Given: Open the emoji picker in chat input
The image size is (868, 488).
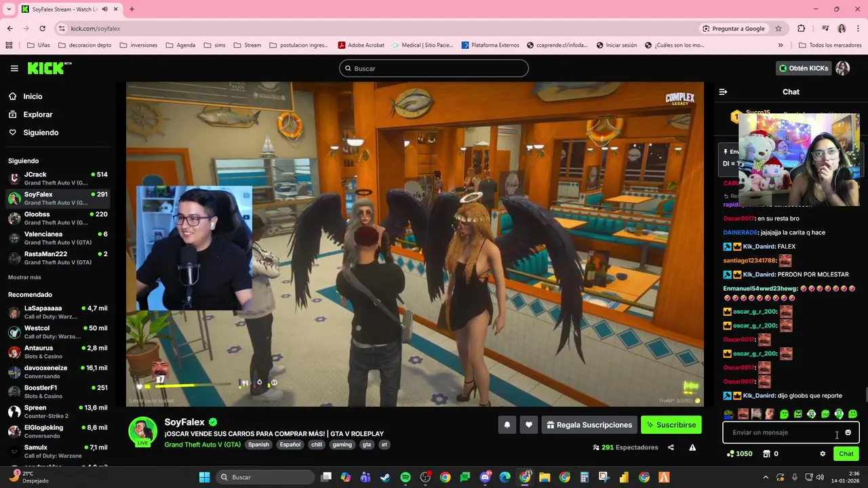Looking at the screenshot, I should (x=848, y=432).
